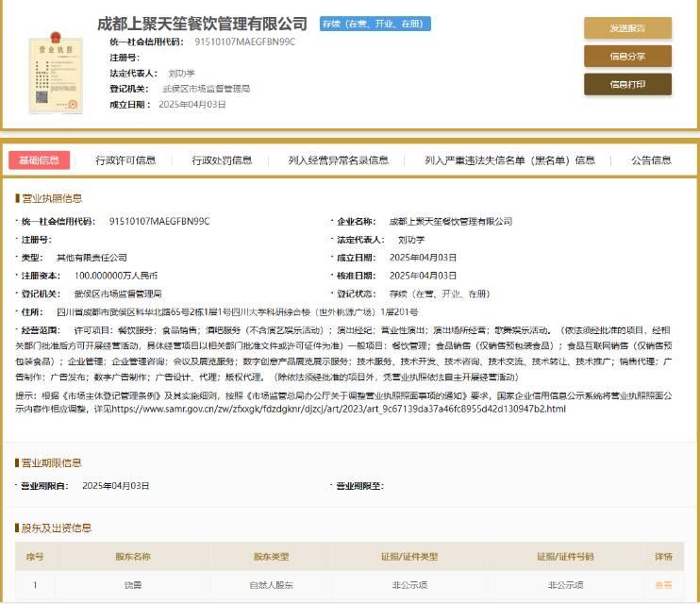The width and height of the screenshot is (700, 604).
Task: Click the 营业执照信息 section header
Action: [x=52, y=198]
